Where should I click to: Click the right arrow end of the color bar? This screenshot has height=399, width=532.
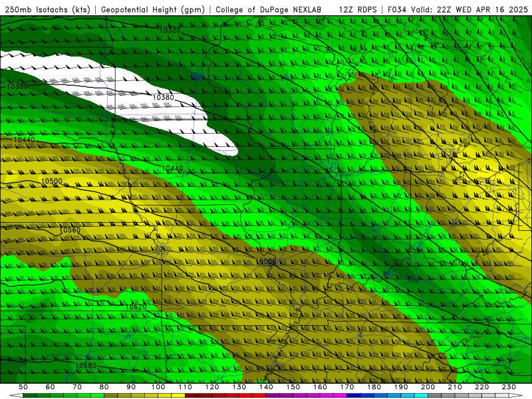coord(516,396)
